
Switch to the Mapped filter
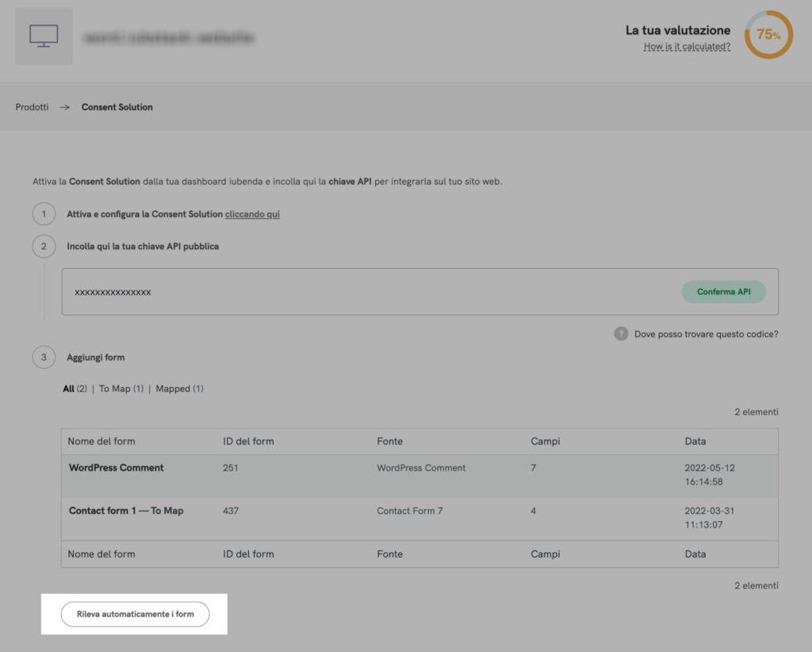(173, 389)
